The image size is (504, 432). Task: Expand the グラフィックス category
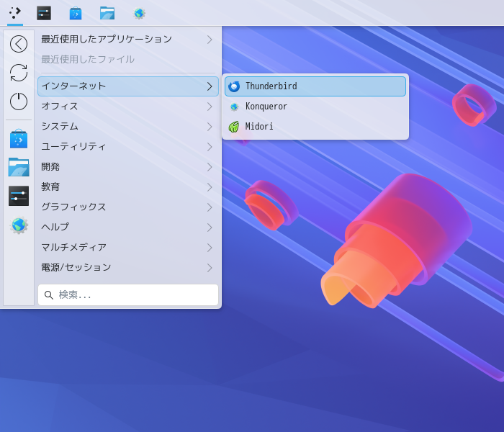click(128, 207)
